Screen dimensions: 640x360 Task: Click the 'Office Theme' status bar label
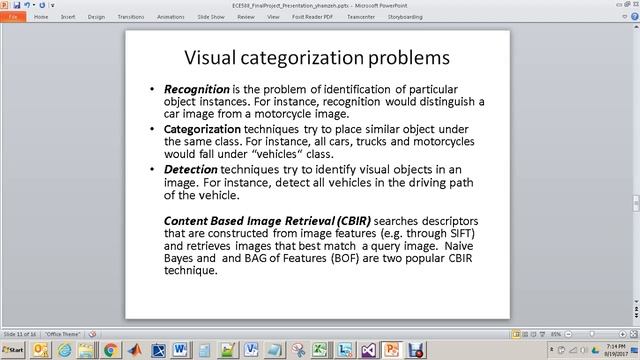pos(62,334)
